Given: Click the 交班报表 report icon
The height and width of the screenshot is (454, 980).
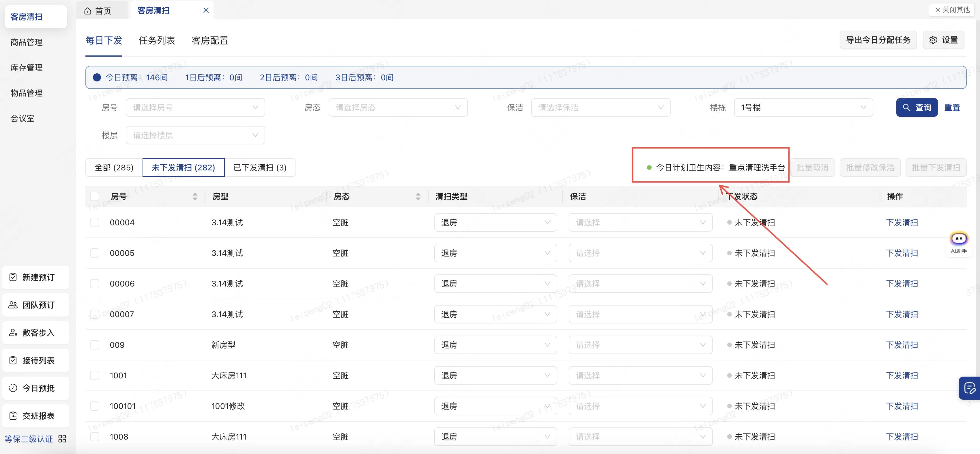Looking at the screenshot, I should coord(13,416).
